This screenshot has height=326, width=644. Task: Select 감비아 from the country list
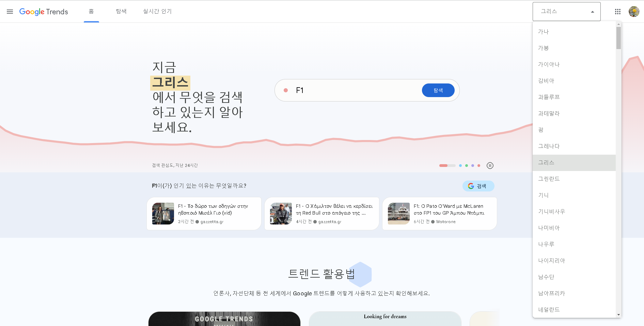click(574, 81)
